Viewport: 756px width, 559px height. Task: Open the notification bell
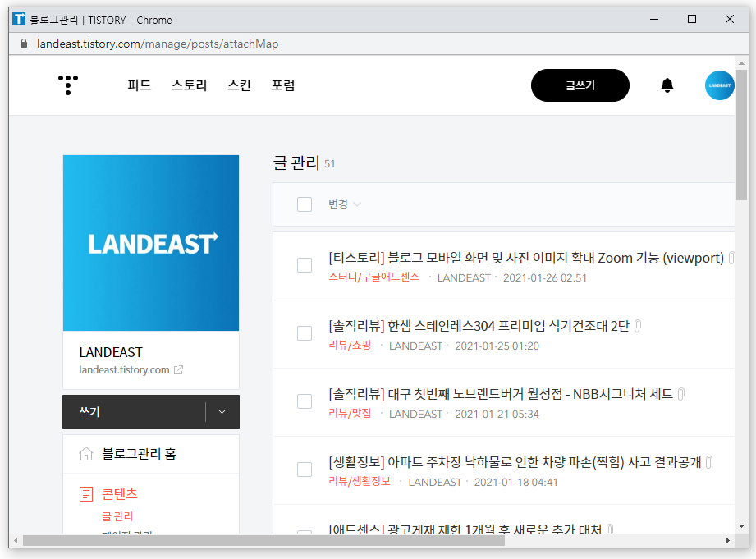[x=667, y=85]
